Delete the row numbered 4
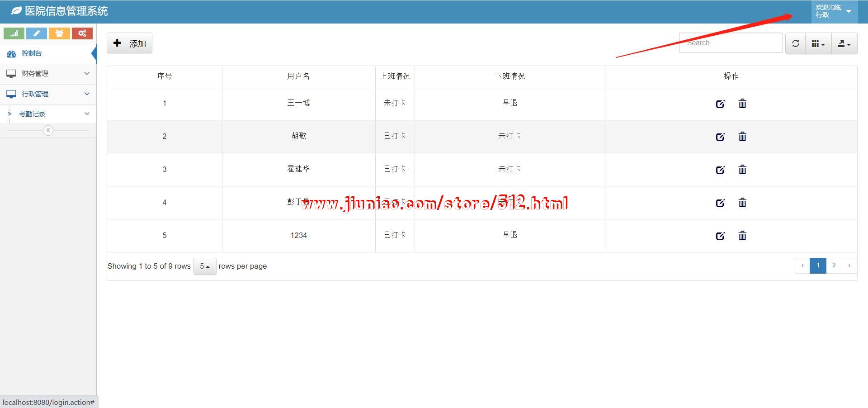Viewport: 868px width, 408px height. [742, 203]
